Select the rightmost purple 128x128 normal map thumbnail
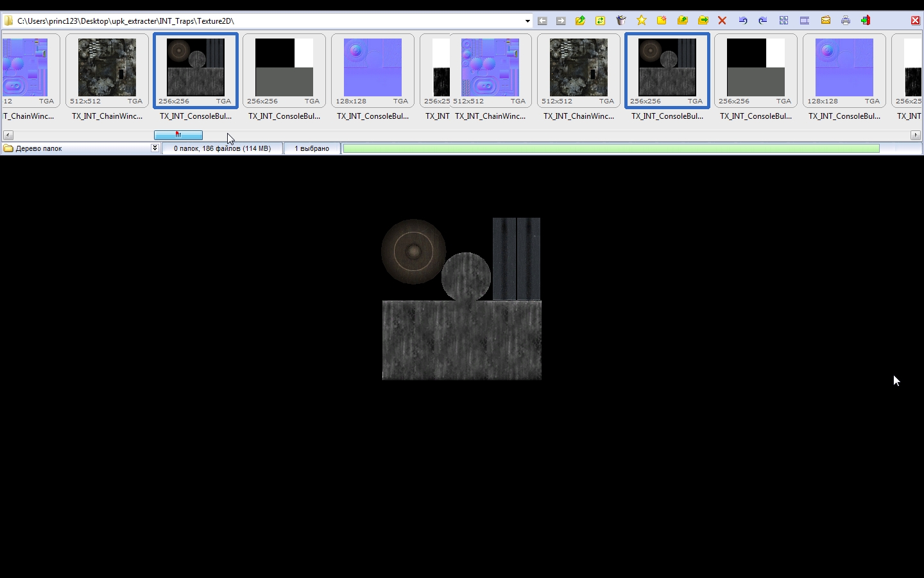Viewport: 924px width, 578px height. click(x=844, y=71)
